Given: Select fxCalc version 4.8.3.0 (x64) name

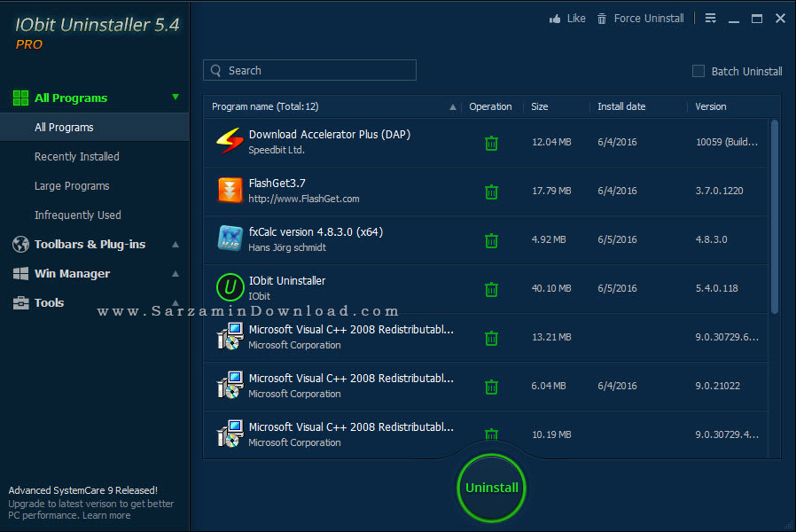Looking at the screenshot, I should pyautogui.click(x=316, y=232).
